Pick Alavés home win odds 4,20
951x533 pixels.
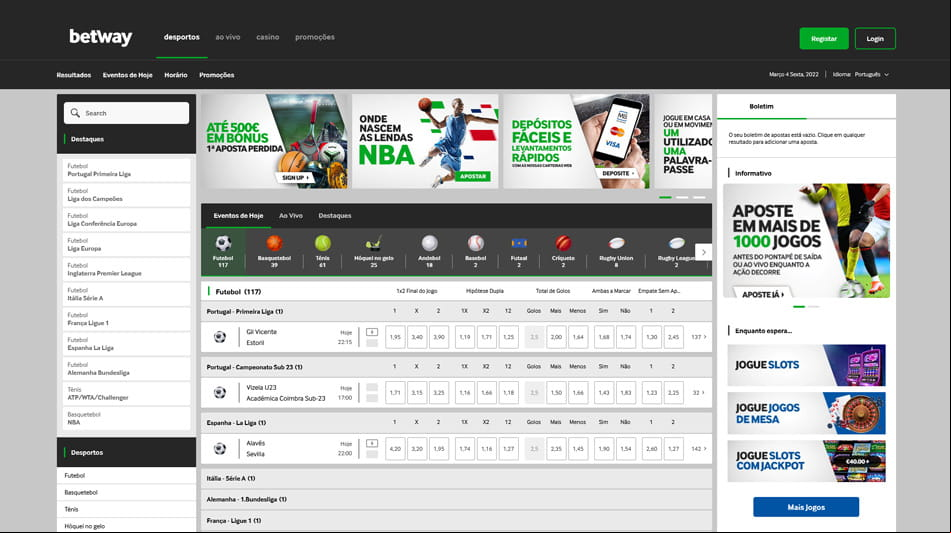(x=395, y=449)
